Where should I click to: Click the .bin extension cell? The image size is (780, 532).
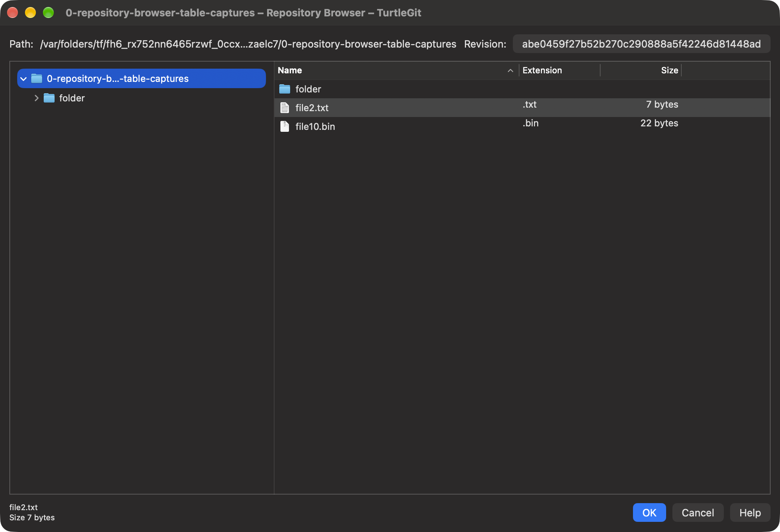coord(530,123)
